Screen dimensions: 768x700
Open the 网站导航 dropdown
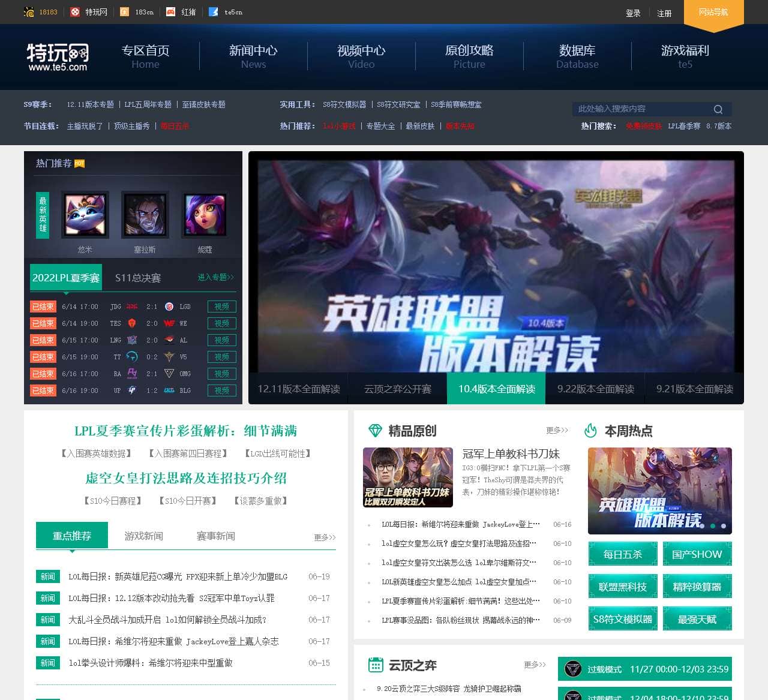714,13
